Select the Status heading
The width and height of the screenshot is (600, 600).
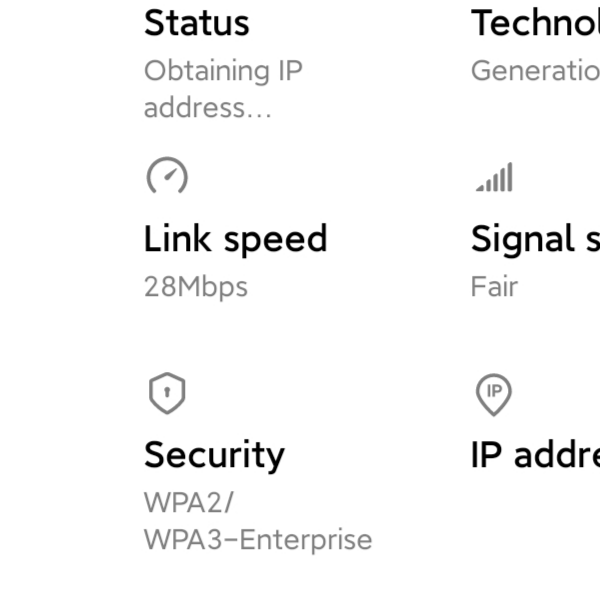coord(197,23)
